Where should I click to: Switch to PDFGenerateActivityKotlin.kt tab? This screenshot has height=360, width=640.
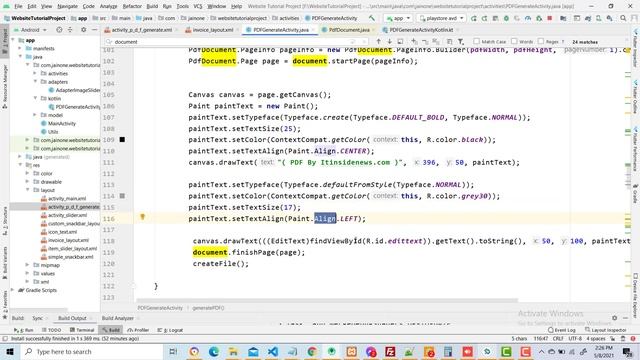click(x=420, y=30)
